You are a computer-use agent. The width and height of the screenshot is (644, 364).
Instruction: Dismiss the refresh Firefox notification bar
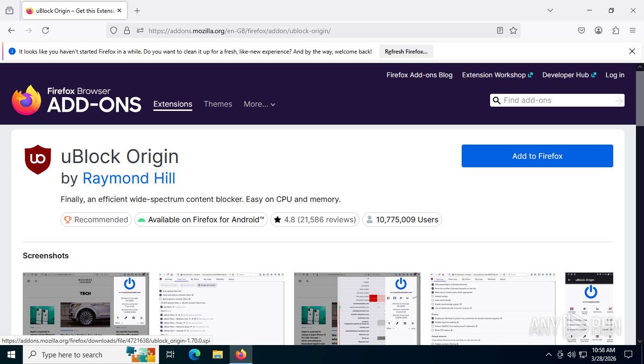(632, 51)
